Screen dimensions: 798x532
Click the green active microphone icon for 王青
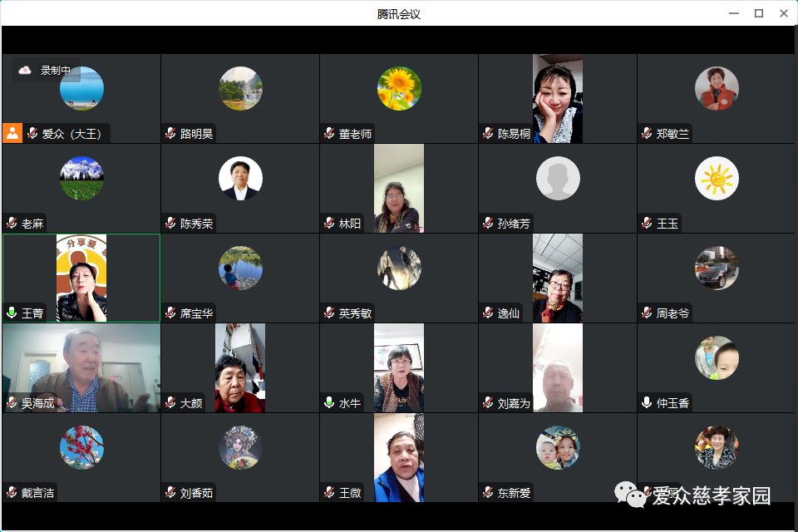pos(12,313)
